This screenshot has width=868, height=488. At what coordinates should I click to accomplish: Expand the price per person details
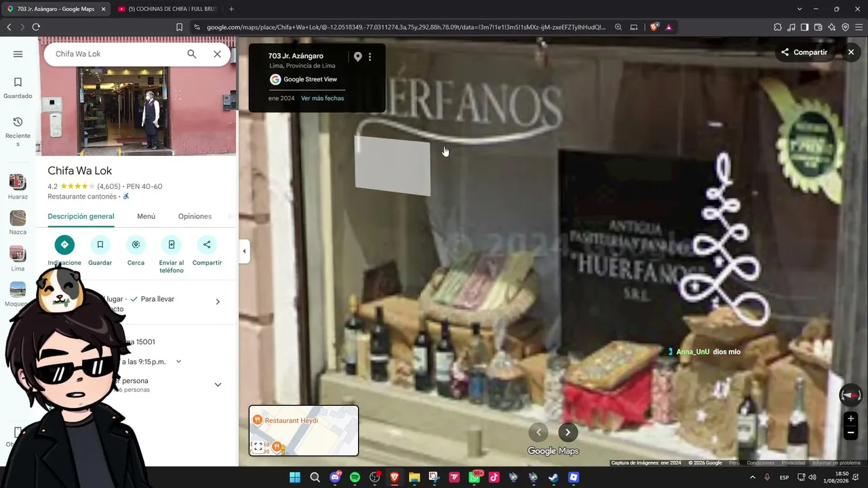tap(218, 384)
